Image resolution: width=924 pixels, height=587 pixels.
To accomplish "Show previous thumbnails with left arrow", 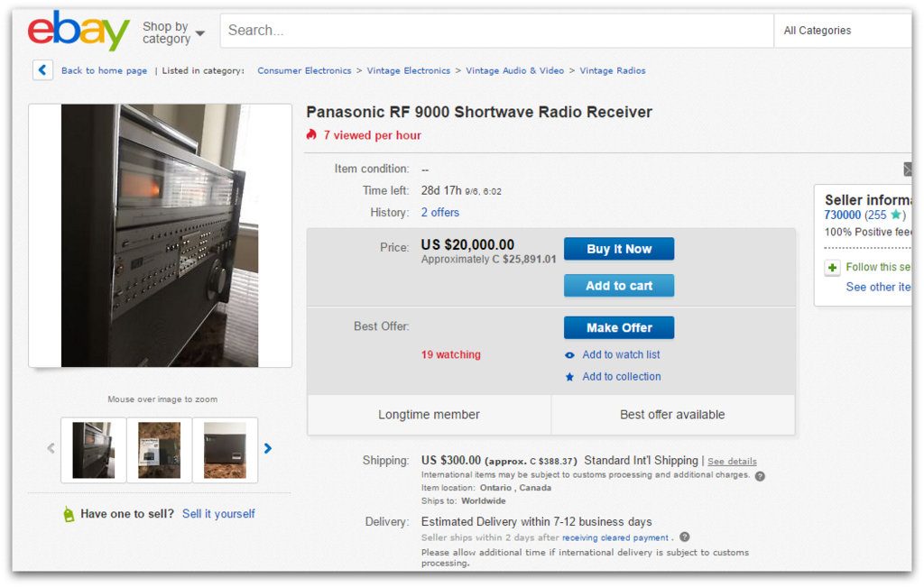I will 51,449.
